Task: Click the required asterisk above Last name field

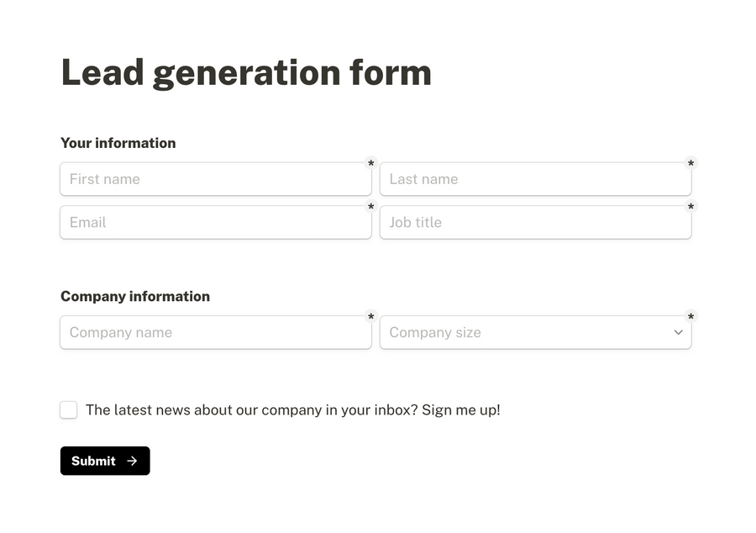Action: point(690,163)
